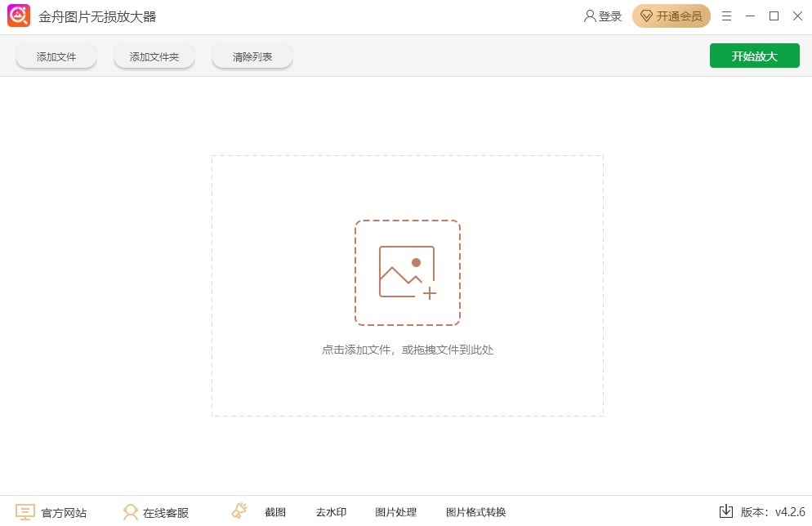Start upscaling with the green 开始放大 button
Image resolution: width=812 pixels, height=526 pixels.
(x=754, y=56)
